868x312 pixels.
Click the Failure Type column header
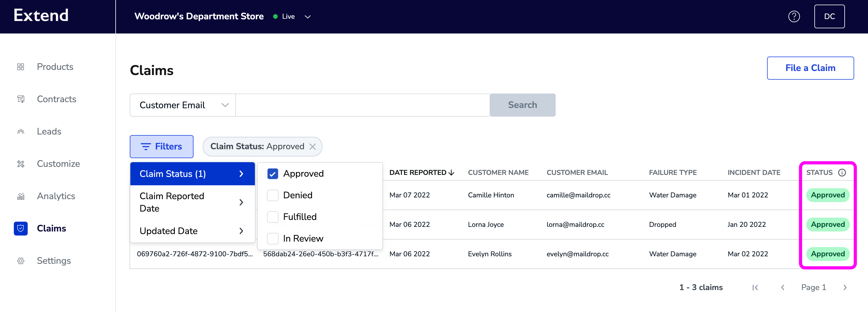tap(672, 173)
